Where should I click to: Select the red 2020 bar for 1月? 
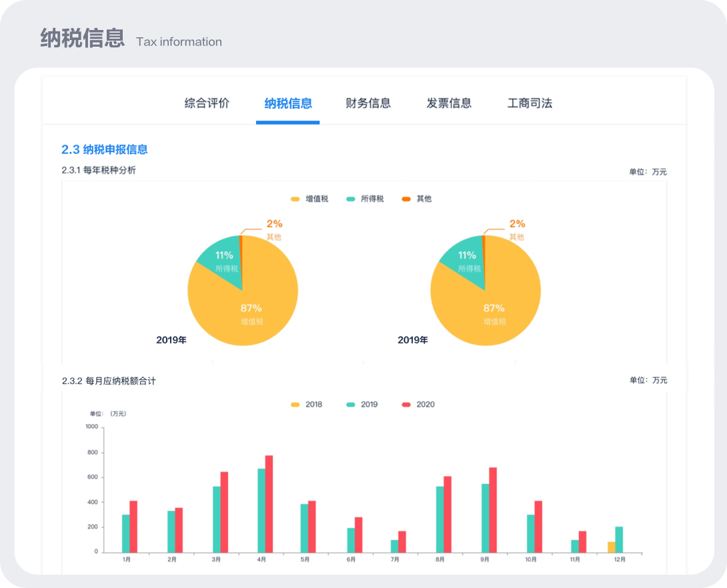[x=133, y=526]
